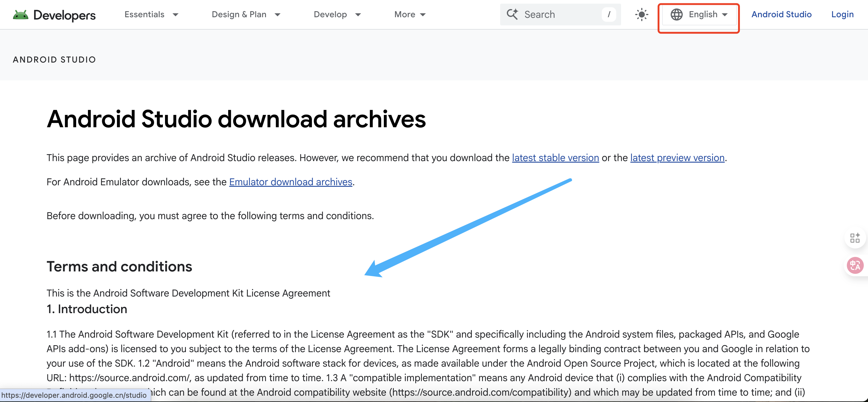The image size is (868, 402).
Task: Click the 'Before downloading, you must agree' sentence
Action: tap(210, 216)
